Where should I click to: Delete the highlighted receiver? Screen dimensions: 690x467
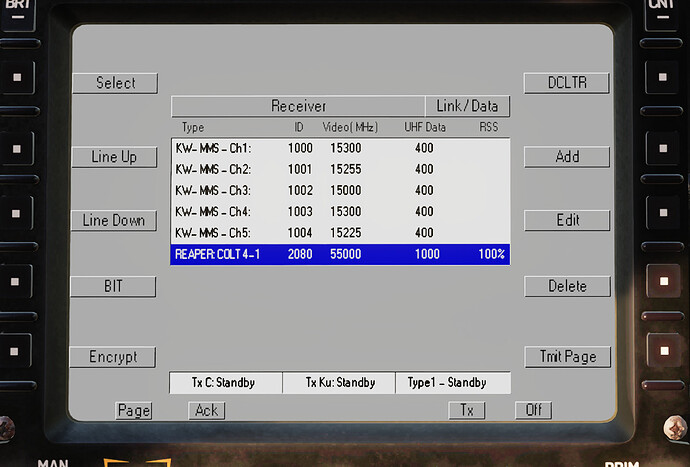pyautogui.click(x=567, y=287)
